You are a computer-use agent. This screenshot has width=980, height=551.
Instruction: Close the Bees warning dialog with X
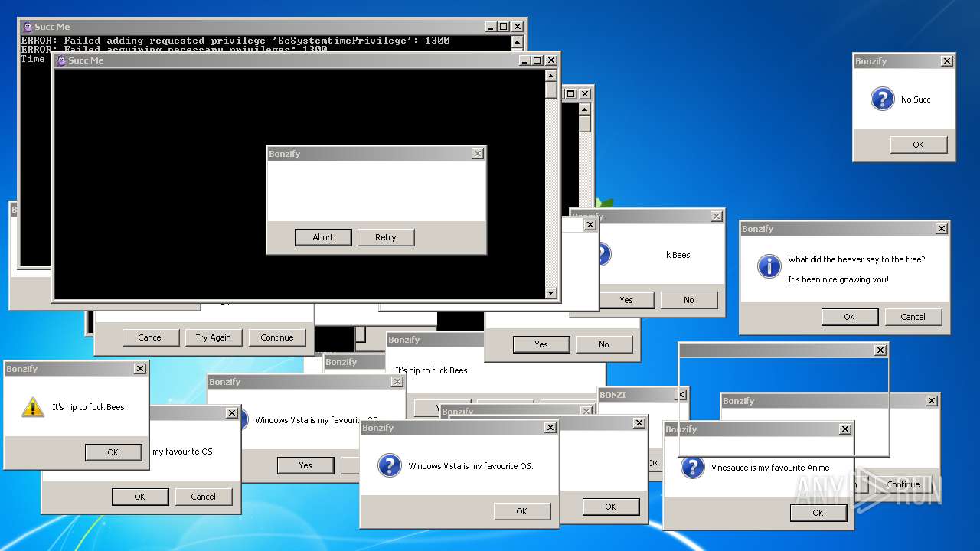click(140, 369)
